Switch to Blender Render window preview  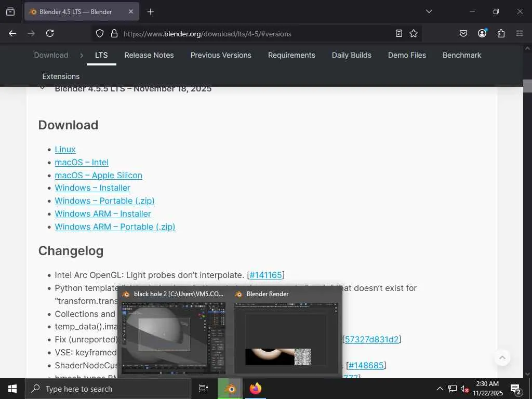coord(286,332)
